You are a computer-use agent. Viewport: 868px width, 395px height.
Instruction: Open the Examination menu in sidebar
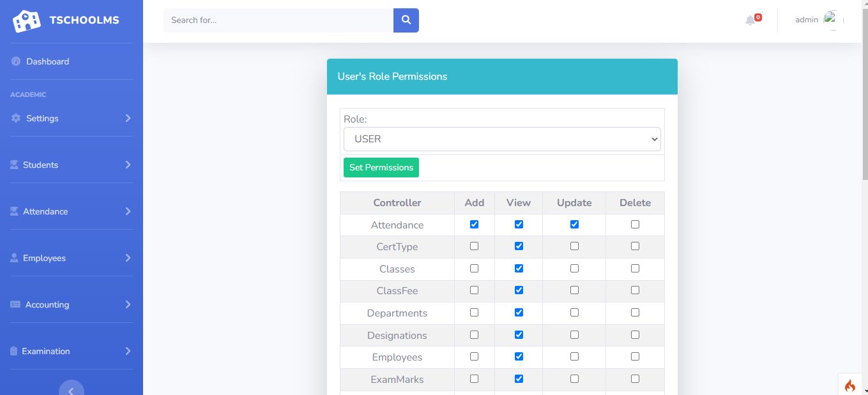coord(46,352)
